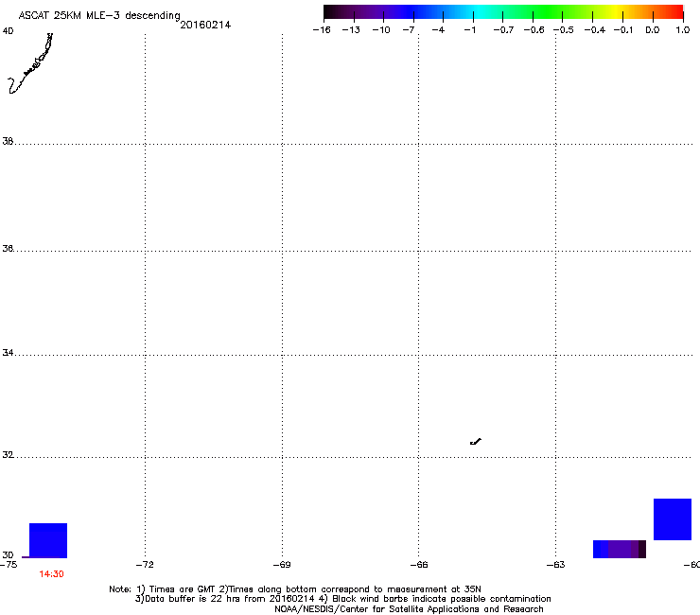Image resolution: width=700 pixels, height=615 pixels.
Task: Click the latitude label 34
Action: tap(8, 352)
